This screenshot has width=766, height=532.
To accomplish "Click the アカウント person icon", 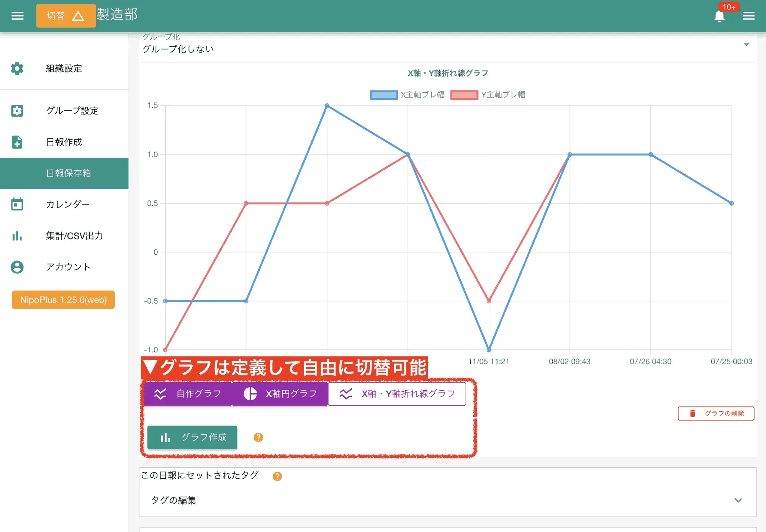I will 17,267.
